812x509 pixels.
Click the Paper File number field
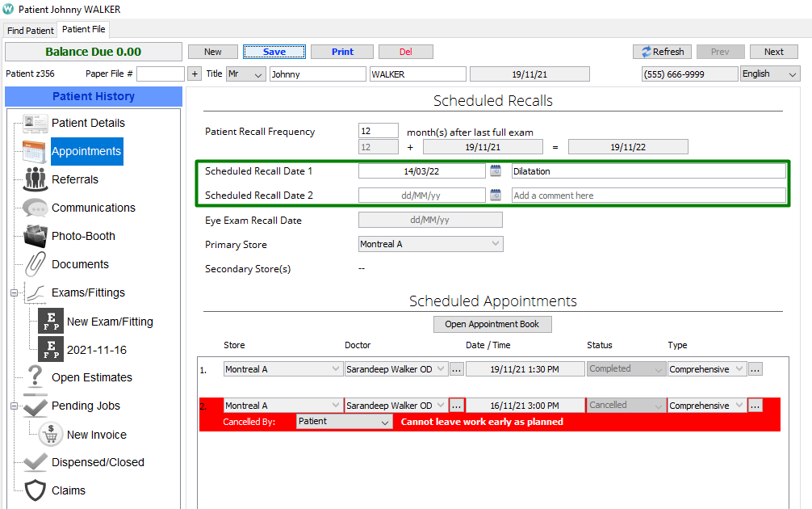(x=161, y=74)
